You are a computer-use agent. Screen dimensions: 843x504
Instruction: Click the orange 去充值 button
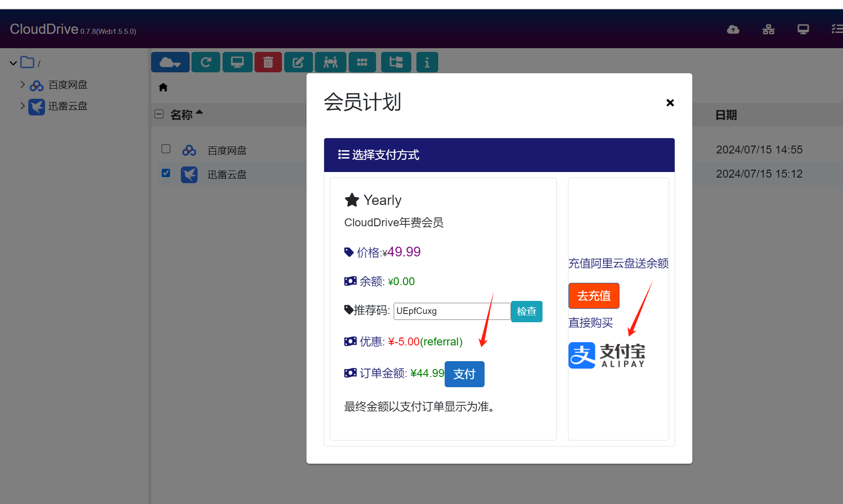click(x=594, y=296)
